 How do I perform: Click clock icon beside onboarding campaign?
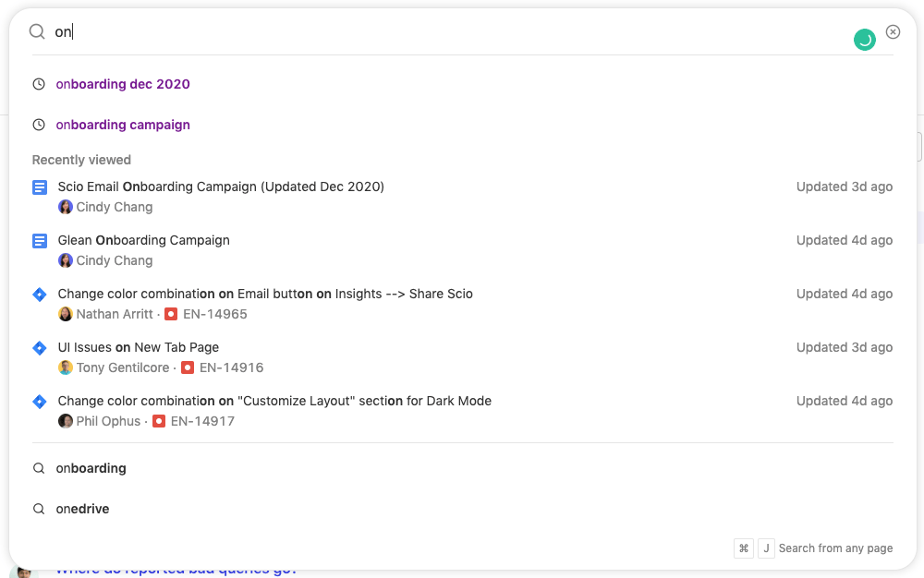pos(39,125)
